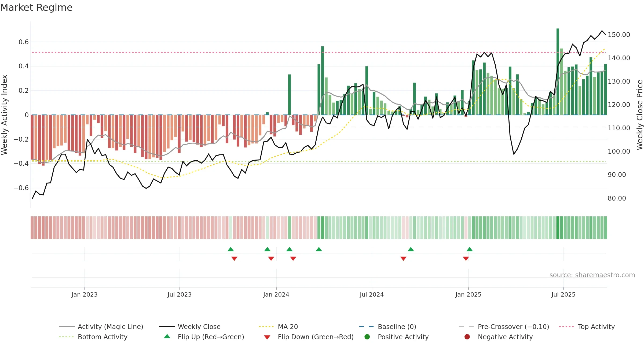Click the Weekly Close legend entry
The image size is (644, 362).
coord(190,327)
